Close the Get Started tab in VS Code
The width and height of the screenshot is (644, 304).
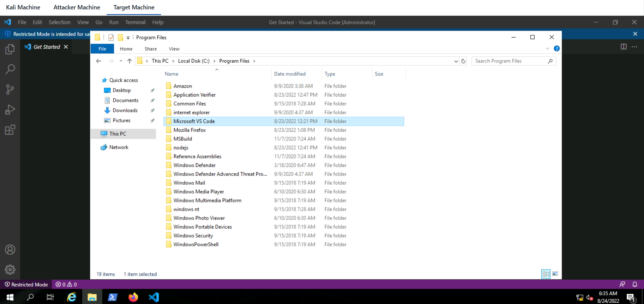click(x=66, y=47)
